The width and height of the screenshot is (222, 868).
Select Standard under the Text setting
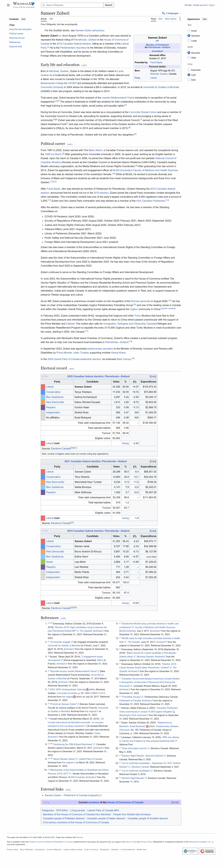tap(189, 36)
